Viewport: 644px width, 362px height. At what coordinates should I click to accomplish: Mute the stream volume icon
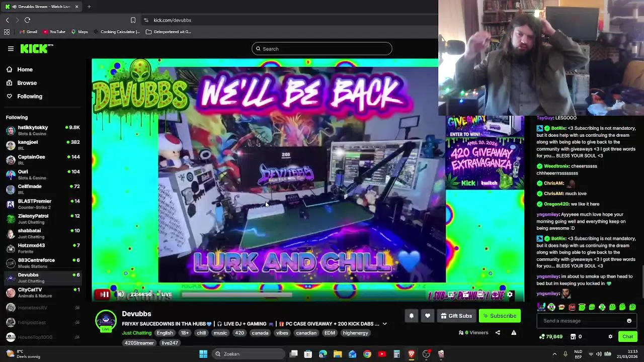click(x=121, y=295)
